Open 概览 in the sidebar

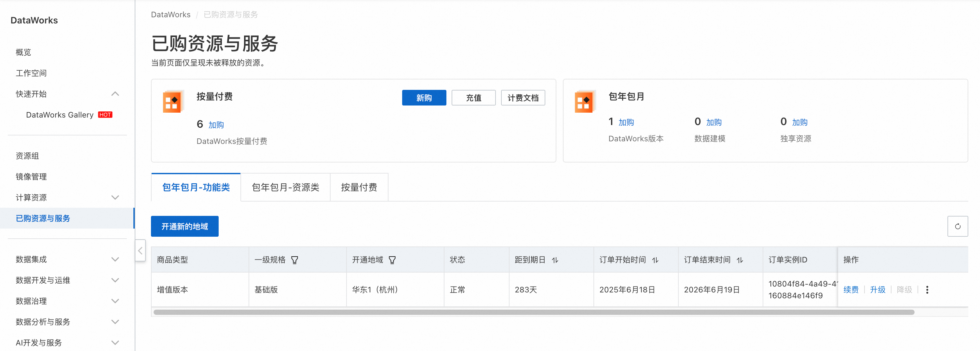(23, 52)
